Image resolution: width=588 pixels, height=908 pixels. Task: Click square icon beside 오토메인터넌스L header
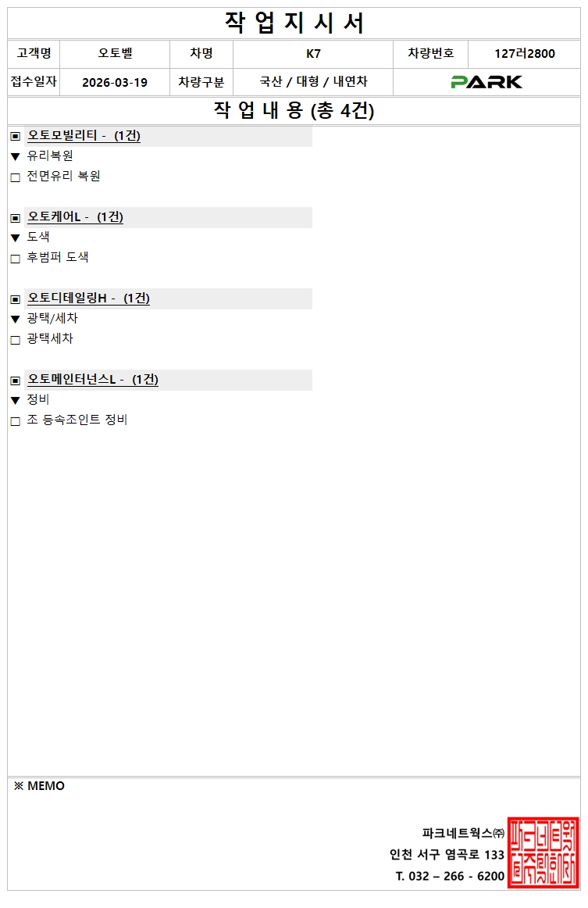[x=16, y=380]
